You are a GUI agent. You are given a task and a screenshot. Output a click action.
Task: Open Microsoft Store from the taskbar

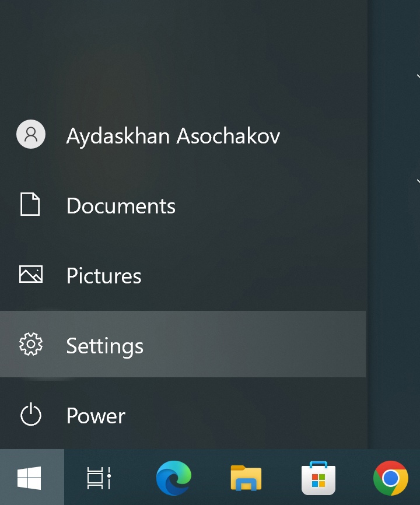[x=318, y=478]
